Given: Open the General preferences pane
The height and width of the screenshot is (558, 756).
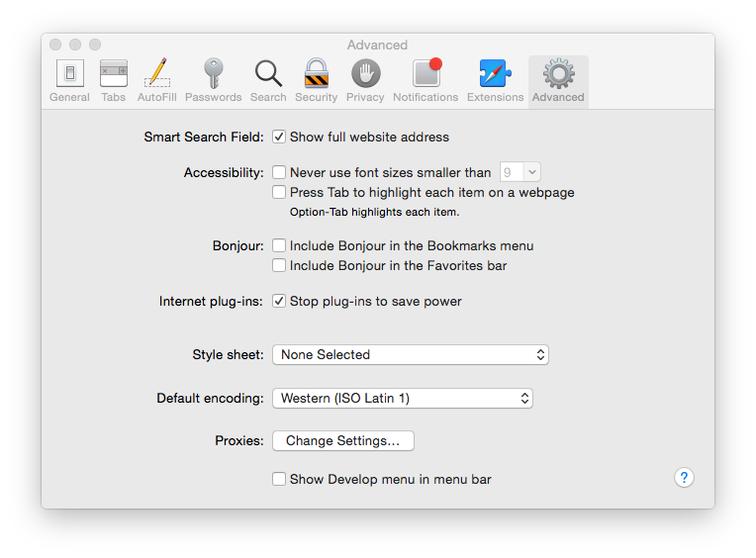Looking at the screenshot, I should [x=70, y=80].
